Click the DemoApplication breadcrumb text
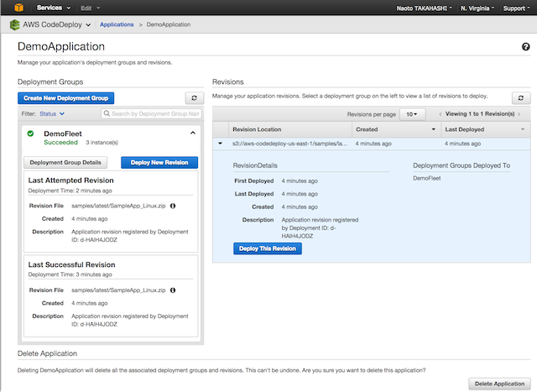Viewport: 537px width, 392px height. 169,24
